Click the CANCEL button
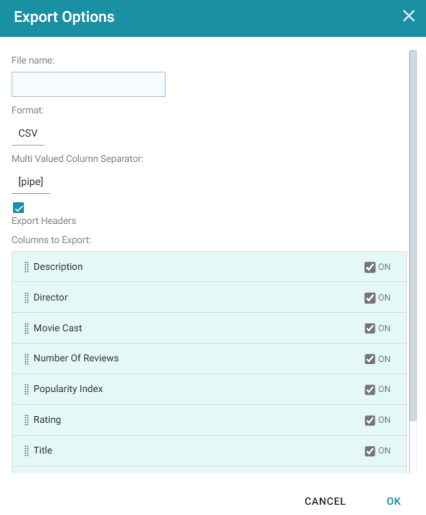 coord(325,501)
